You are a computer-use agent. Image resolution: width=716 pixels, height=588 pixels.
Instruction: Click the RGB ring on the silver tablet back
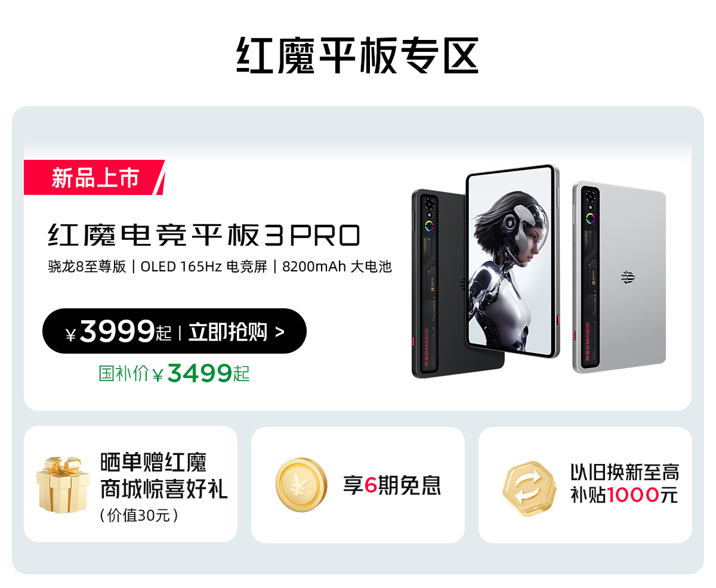tap(590, 217)
